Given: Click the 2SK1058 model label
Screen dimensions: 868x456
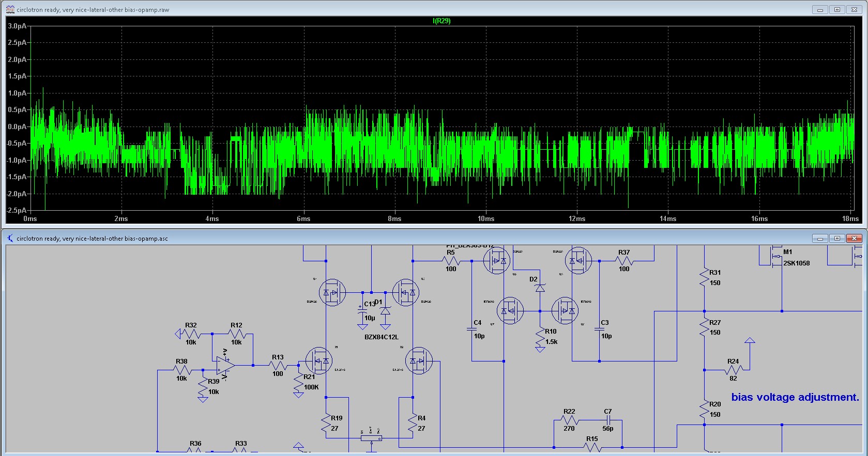Looking at the screenshot, I should [797, 263].
